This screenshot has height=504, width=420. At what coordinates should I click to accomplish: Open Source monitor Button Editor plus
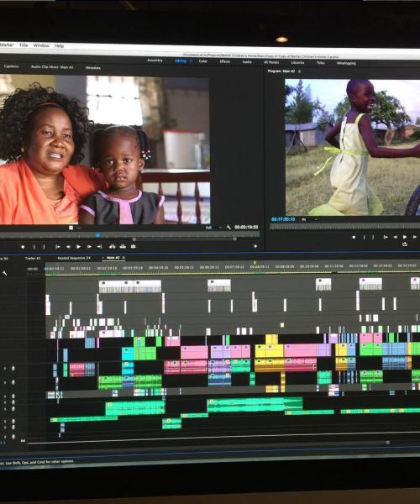(x=255, y=246)
